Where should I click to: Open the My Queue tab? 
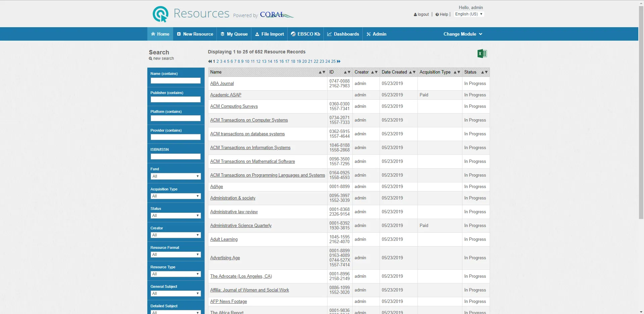tap(234, 34)
